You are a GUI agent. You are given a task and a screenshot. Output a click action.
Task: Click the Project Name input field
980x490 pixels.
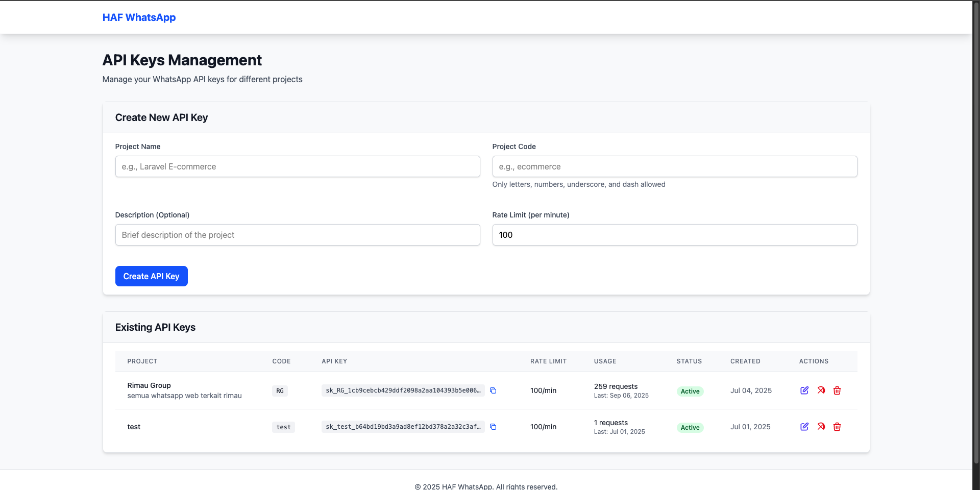point(298,166)
